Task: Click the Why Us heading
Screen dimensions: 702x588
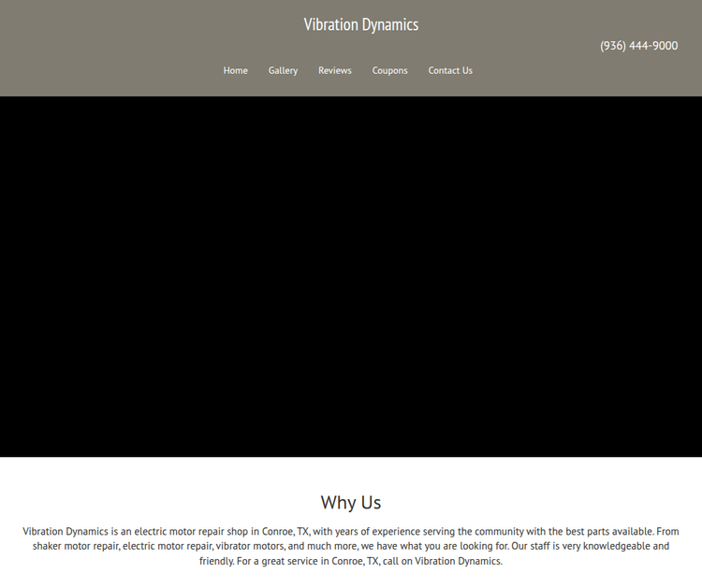Action: click(x=351, y=502)
